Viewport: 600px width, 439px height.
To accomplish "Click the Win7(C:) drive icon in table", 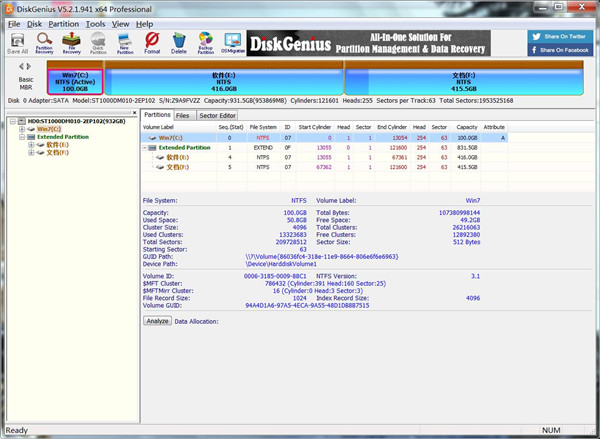I will point(152,138).
